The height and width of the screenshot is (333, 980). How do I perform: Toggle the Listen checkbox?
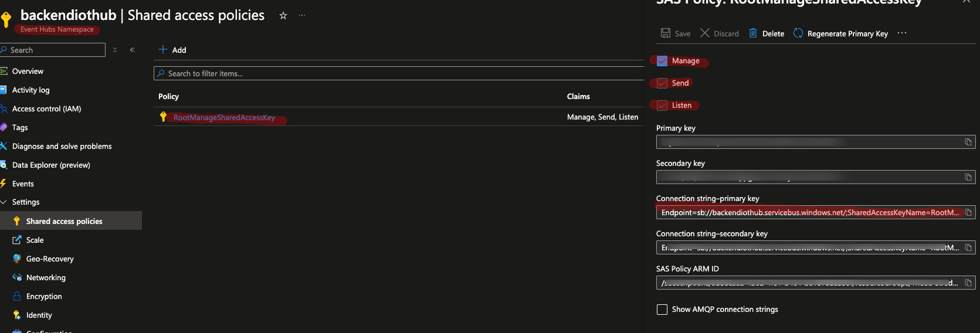[x=662, y=106]
